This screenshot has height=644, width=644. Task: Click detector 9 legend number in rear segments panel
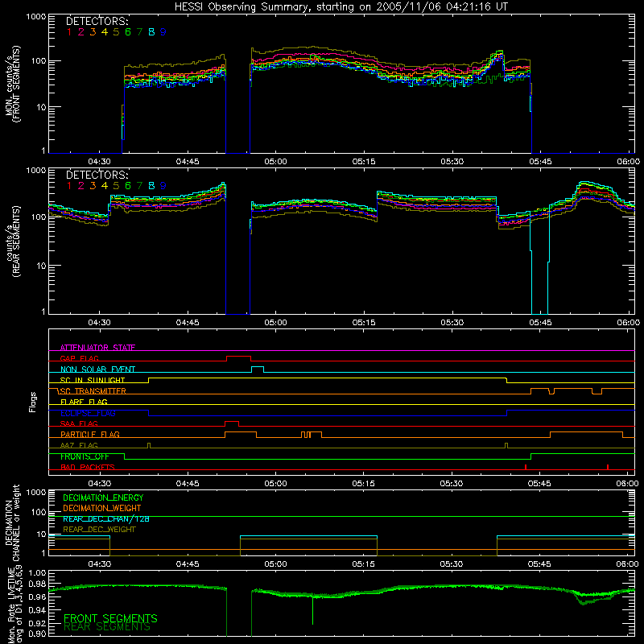tap(163, 186)
